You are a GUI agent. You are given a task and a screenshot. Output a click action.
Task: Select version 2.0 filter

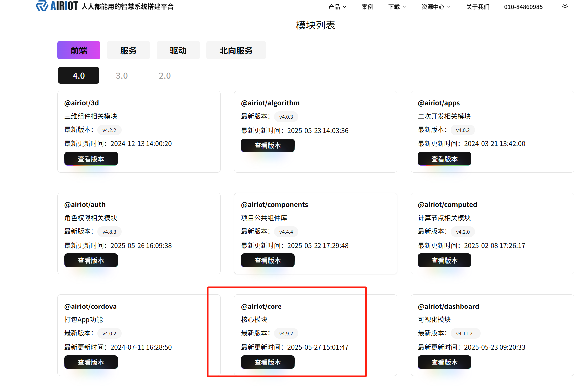(165, 76)
